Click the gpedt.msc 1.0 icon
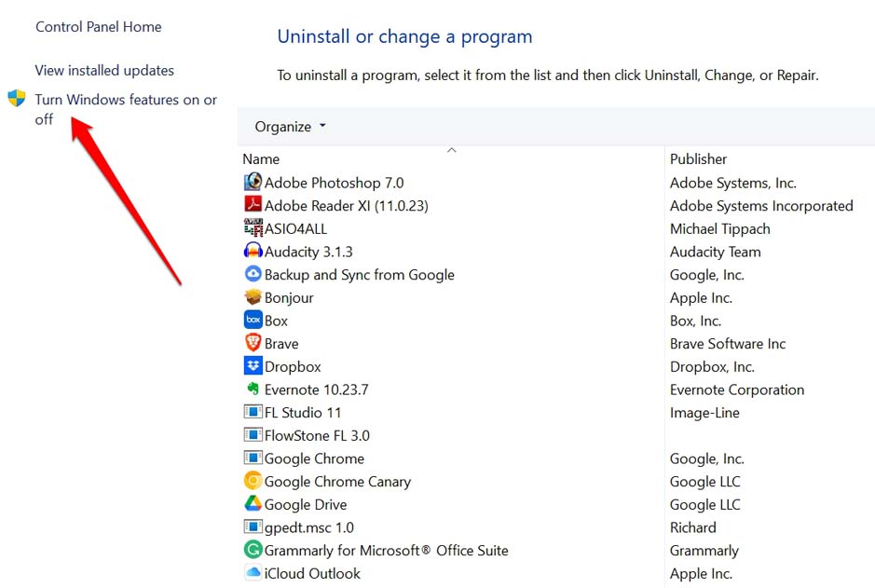The width and height of the screenshot is (875, 588). [253, 526]
